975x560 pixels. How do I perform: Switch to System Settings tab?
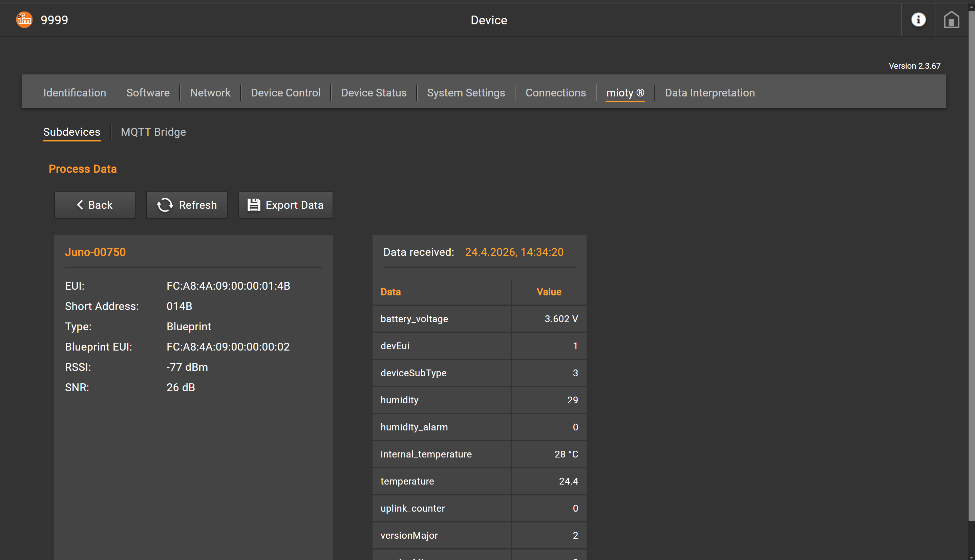click(466, 93)
